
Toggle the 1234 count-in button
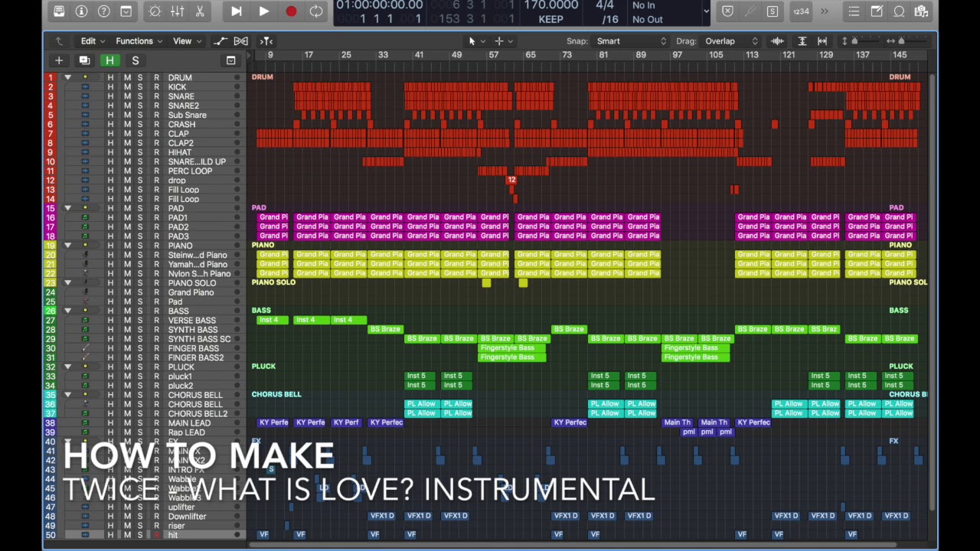801,11
